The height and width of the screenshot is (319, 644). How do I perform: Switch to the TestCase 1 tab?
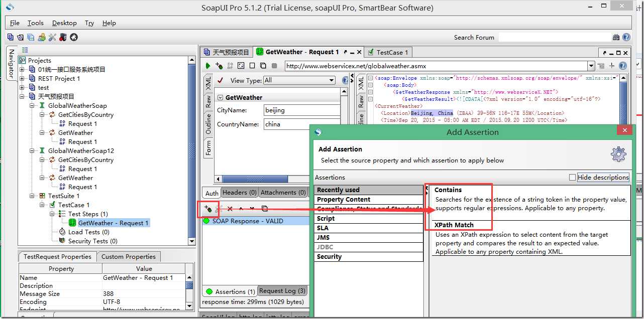388,52
